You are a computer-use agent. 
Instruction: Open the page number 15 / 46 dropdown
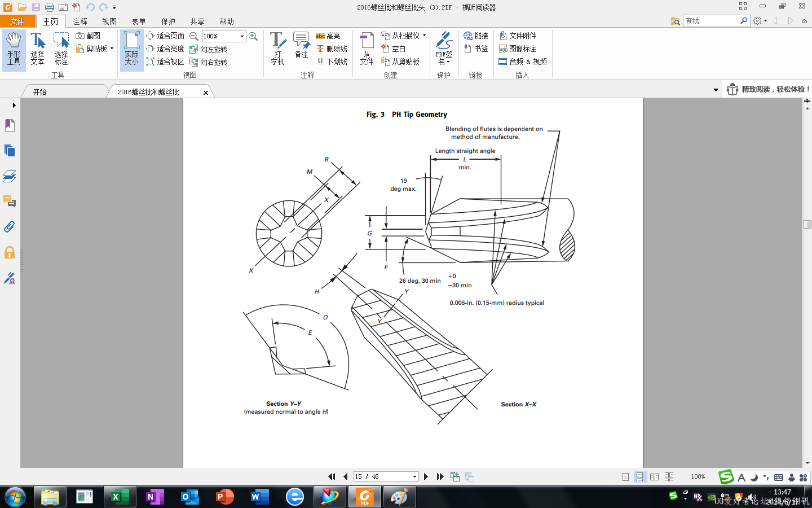[x=415, y=476]
